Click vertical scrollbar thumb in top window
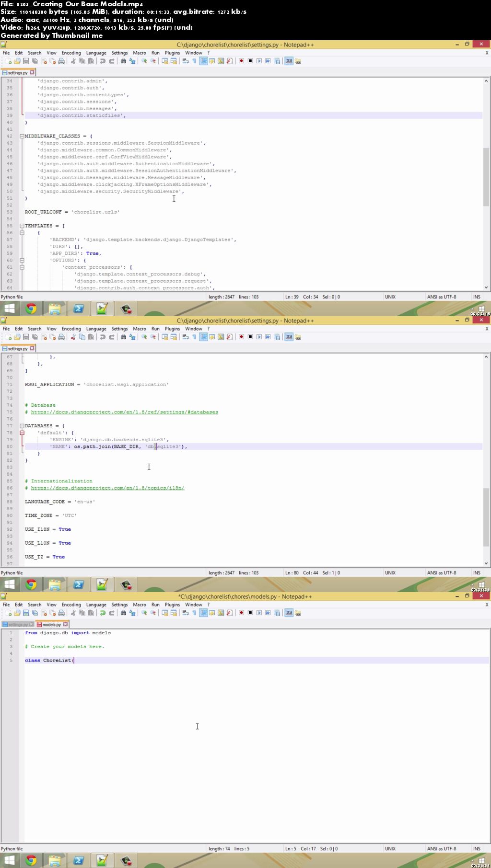The image size is (491, 868). [x=486, y=177]
